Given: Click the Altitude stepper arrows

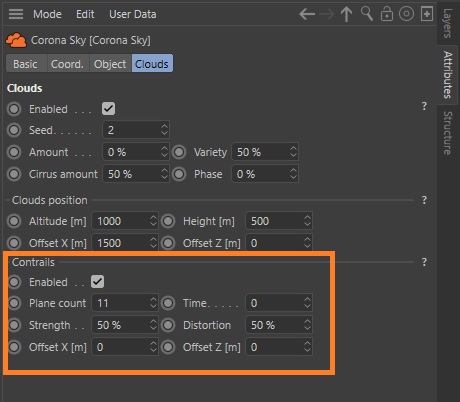Looking at the screenshot, I should [x=153, y=221].
